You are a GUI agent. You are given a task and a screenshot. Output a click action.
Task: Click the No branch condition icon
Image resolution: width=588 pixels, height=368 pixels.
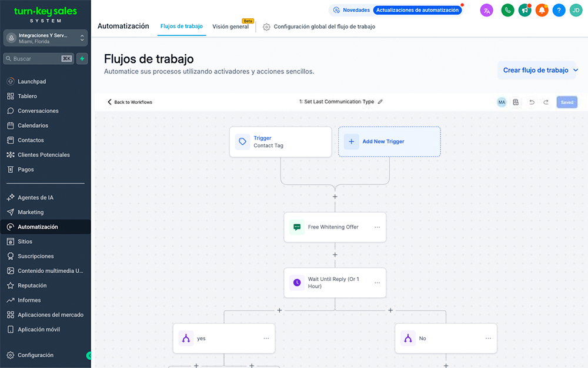pos(408,339)
